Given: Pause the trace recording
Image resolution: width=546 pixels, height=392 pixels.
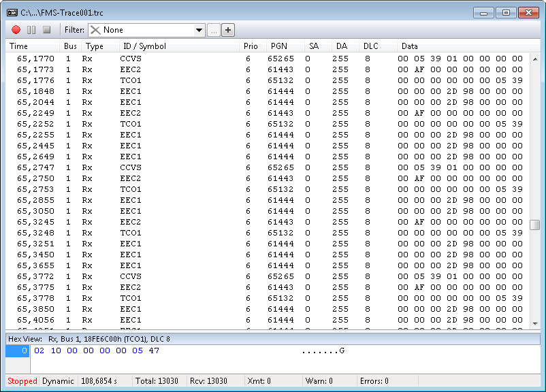Looking at the screenshot, I should pyautogui.click(x=31, y=30).
